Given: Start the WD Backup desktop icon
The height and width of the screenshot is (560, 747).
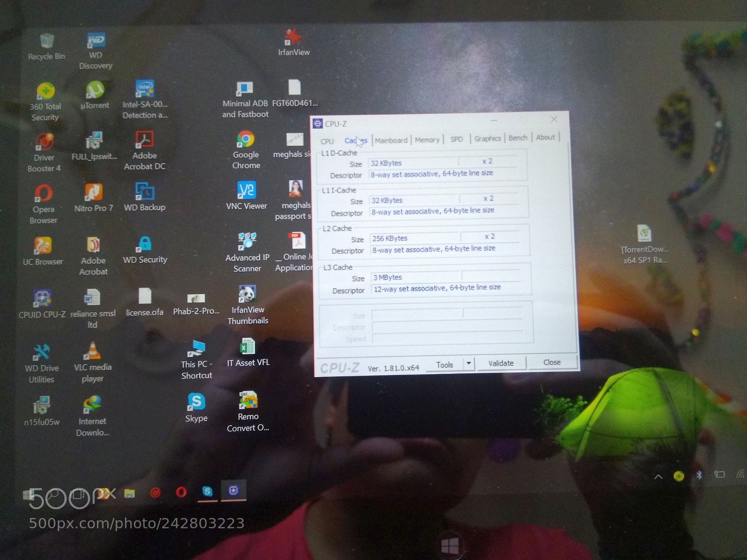Looking at the screenshot, I should pyautogui.click(x=145, y=197).
